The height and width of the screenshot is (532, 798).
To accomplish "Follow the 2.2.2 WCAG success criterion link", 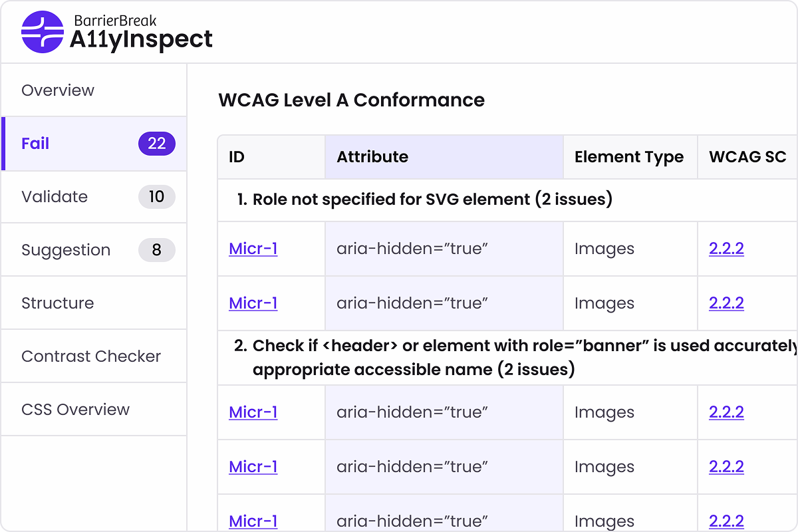I will click(x=728, y=249).
